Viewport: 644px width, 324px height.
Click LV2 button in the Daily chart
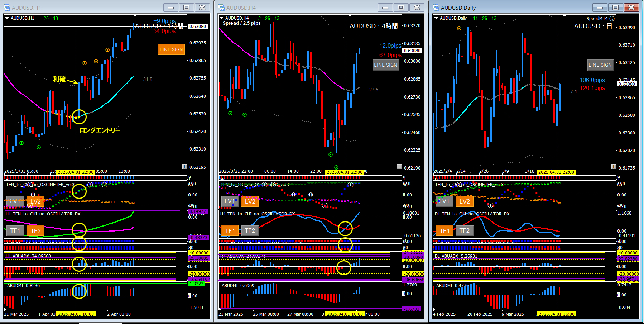pyautogui.click(x=465, y=201)
